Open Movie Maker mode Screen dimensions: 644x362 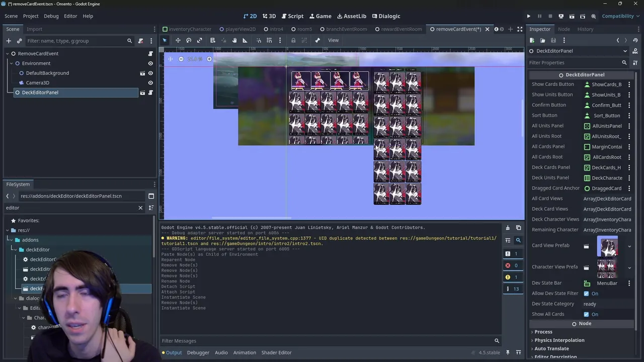(593, 16)
